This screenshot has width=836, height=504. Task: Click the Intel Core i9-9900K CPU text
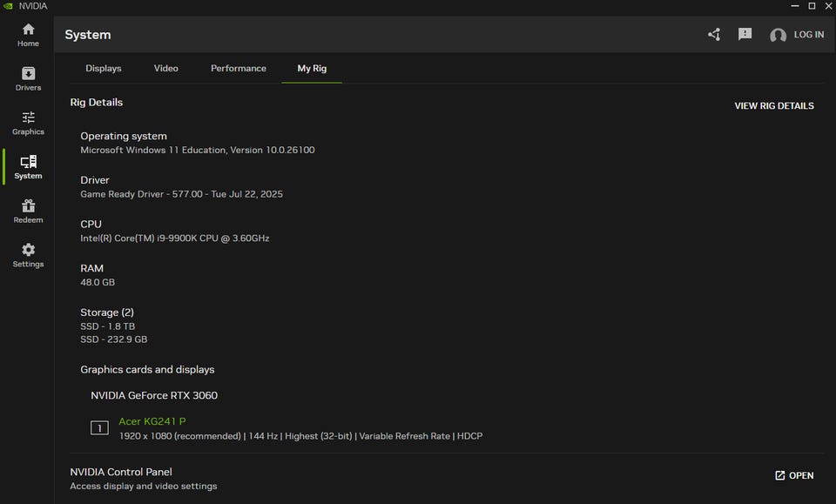[x=175, y=239]
